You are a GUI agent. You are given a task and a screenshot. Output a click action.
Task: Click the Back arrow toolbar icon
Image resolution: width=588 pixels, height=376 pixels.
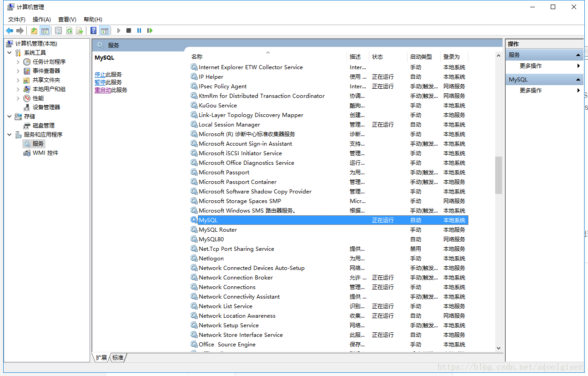coord(10,30)
